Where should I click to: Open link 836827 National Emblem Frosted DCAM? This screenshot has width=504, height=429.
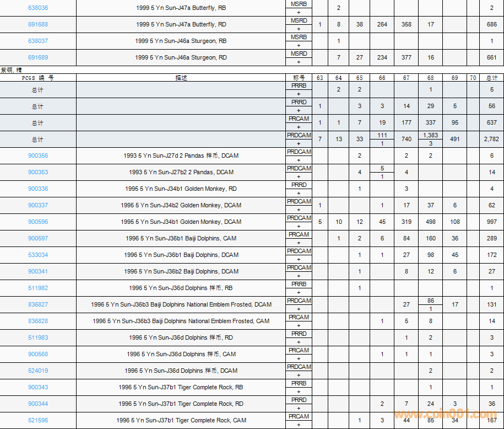coord(38,304)
